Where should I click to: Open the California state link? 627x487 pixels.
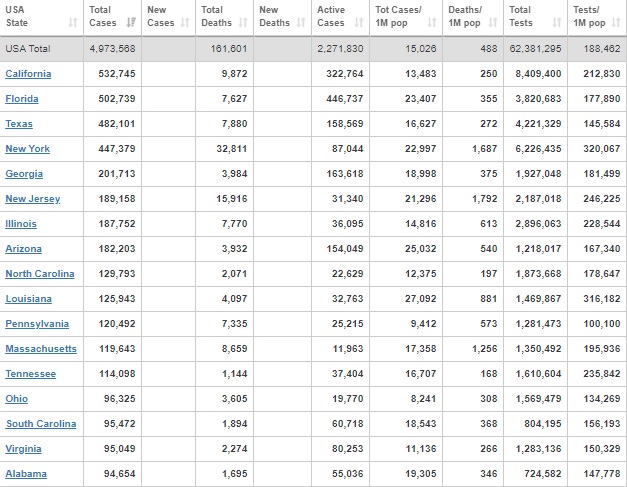pyautogui.click(x=28, y=74)
